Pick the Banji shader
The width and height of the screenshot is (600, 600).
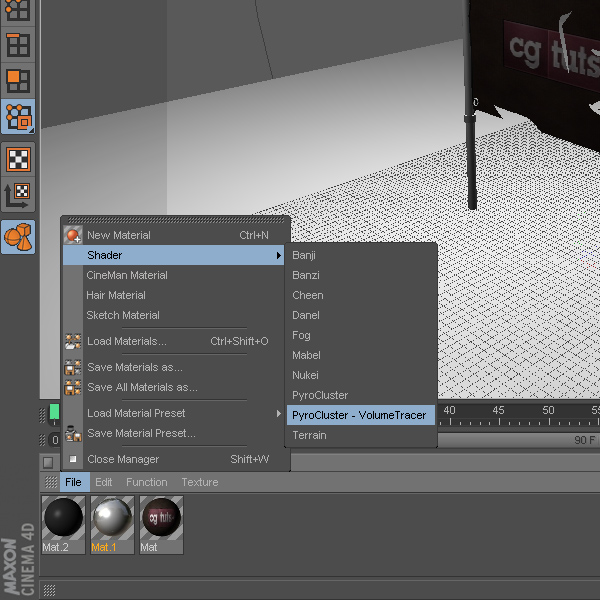361,255
